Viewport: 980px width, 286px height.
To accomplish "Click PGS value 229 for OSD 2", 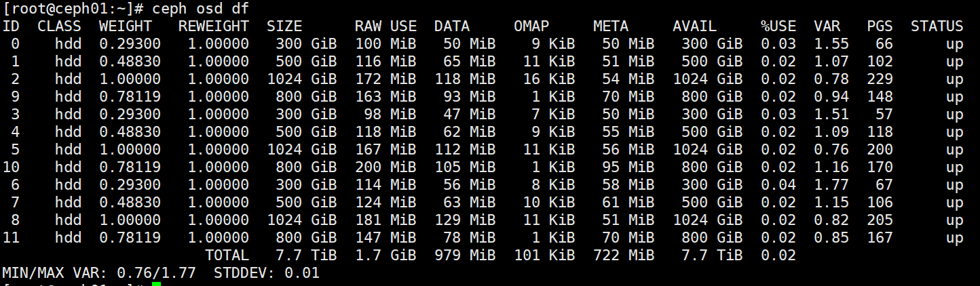I will 880,79.
